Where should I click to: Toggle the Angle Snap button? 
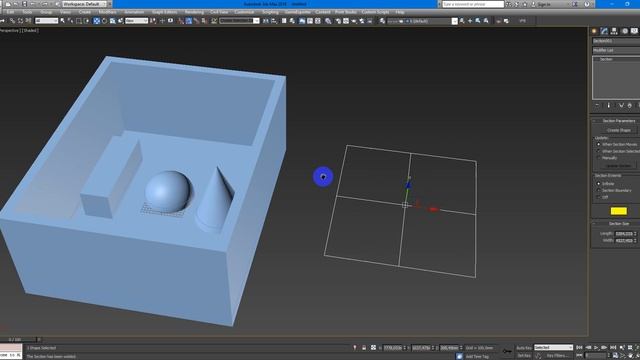coord(189,20)
